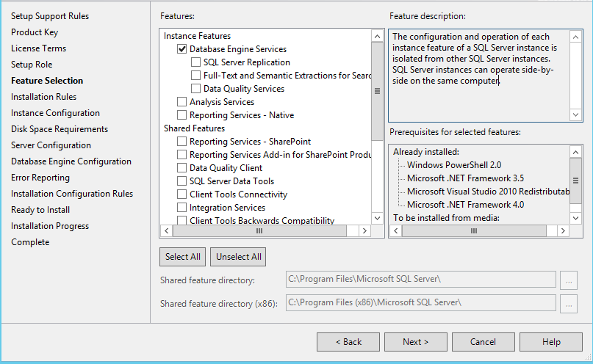Click Setup Support Rules step
The height and width of the screenshot is (364, 593).
(50, 16)
